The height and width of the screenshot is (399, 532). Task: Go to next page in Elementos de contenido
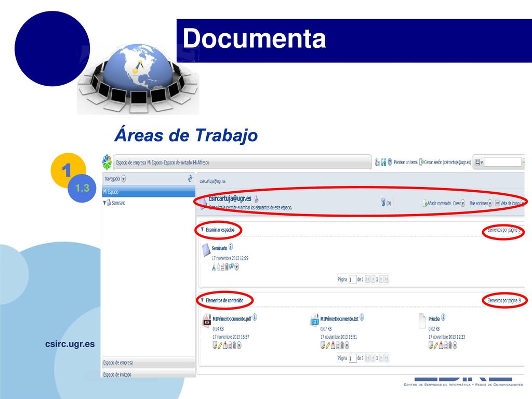coord(381,358)
